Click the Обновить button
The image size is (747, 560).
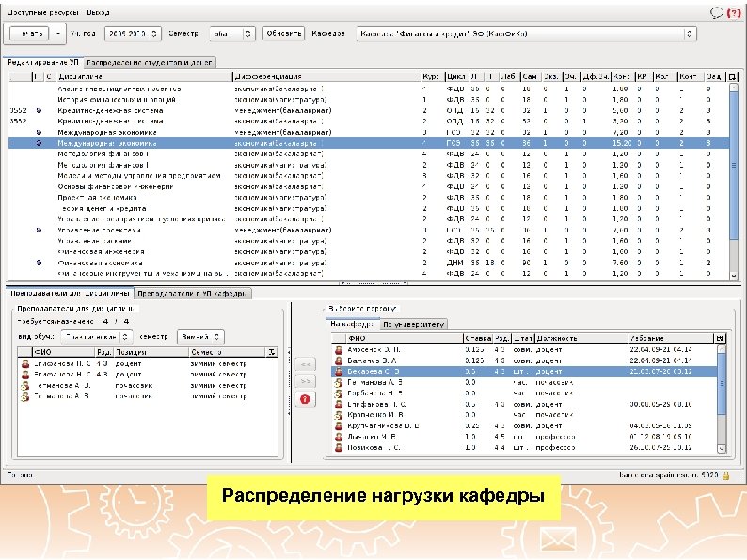(283, 33)
